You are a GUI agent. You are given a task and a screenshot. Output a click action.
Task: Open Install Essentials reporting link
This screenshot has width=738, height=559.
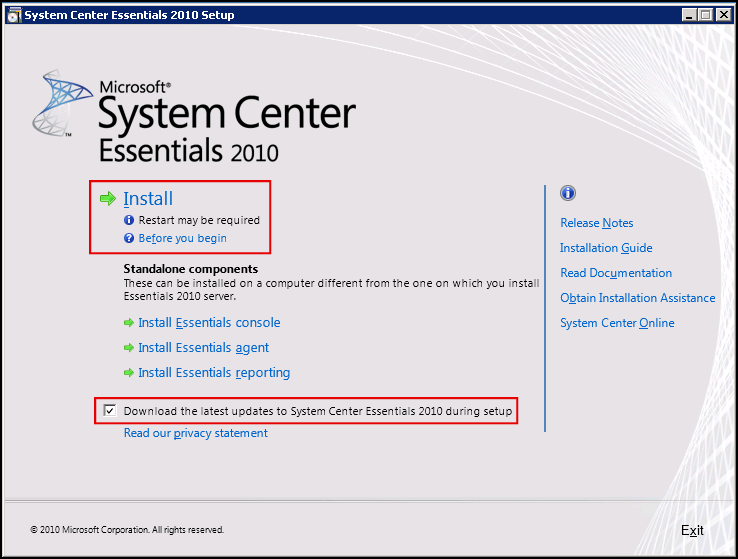point(214,373)
